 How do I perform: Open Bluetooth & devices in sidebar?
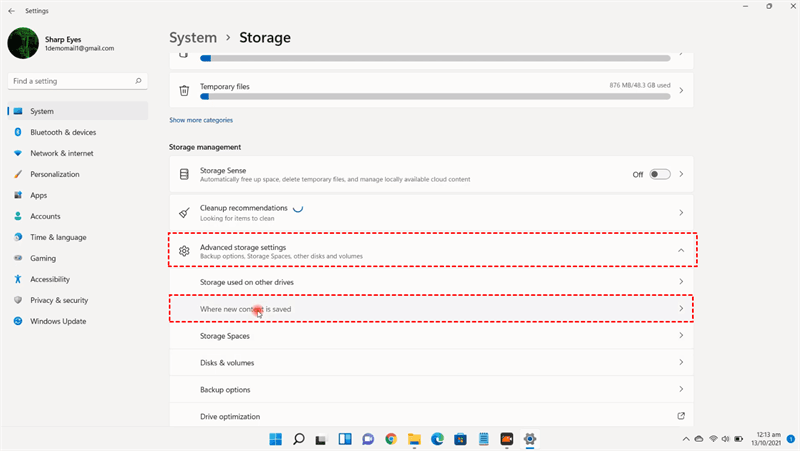coord(63,132)
